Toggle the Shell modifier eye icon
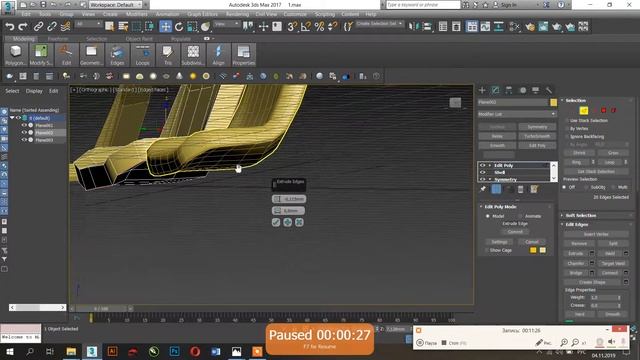Image resolution: width=640 pixels, height=360 pixels. coord(482,172)
